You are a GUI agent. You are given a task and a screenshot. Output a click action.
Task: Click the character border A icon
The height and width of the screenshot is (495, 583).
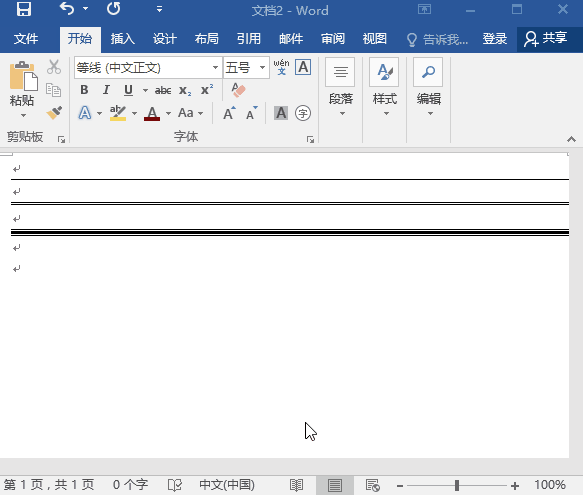(x=303, y=67)
